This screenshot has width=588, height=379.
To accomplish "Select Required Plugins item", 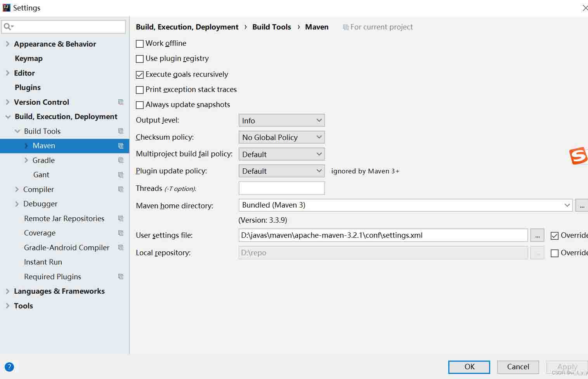I will pos(52,277).
